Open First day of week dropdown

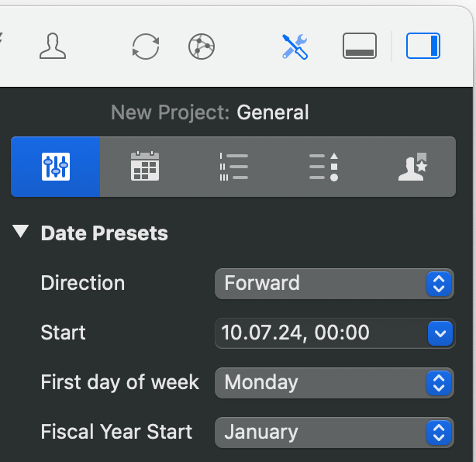coord(334,382)
